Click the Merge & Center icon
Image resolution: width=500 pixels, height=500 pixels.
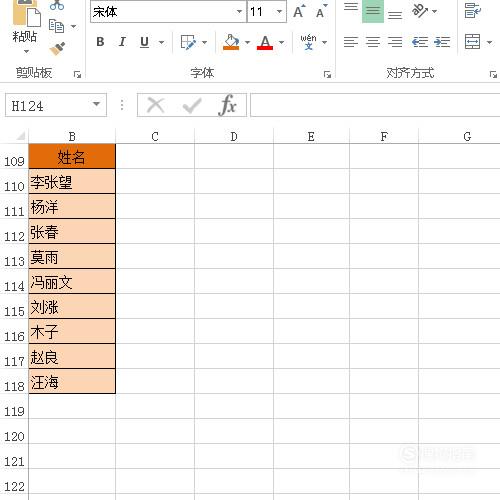tap(473, 42)
